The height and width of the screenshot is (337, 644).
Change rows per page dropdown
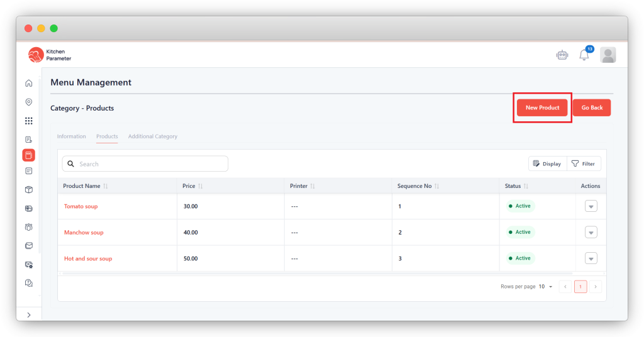pyautogui.click(x=545, y=287)
